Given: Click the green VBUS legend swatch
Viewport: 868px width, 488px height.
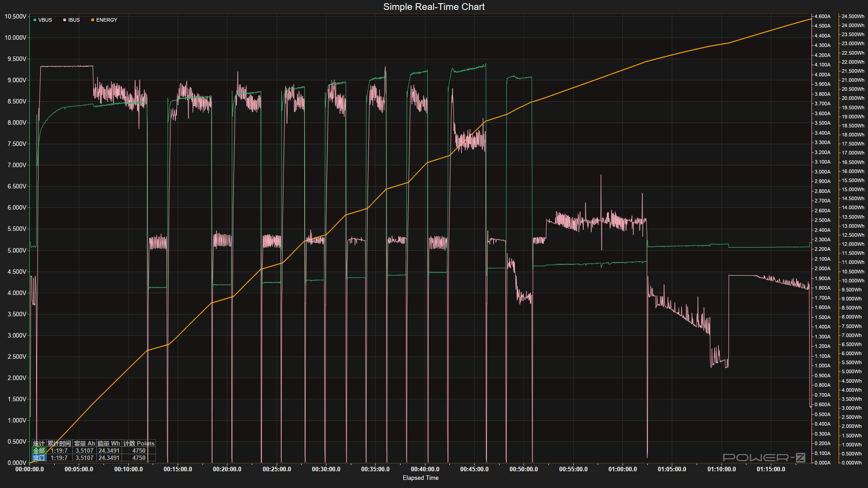Looking at the screenshot, I should [35, 20].
